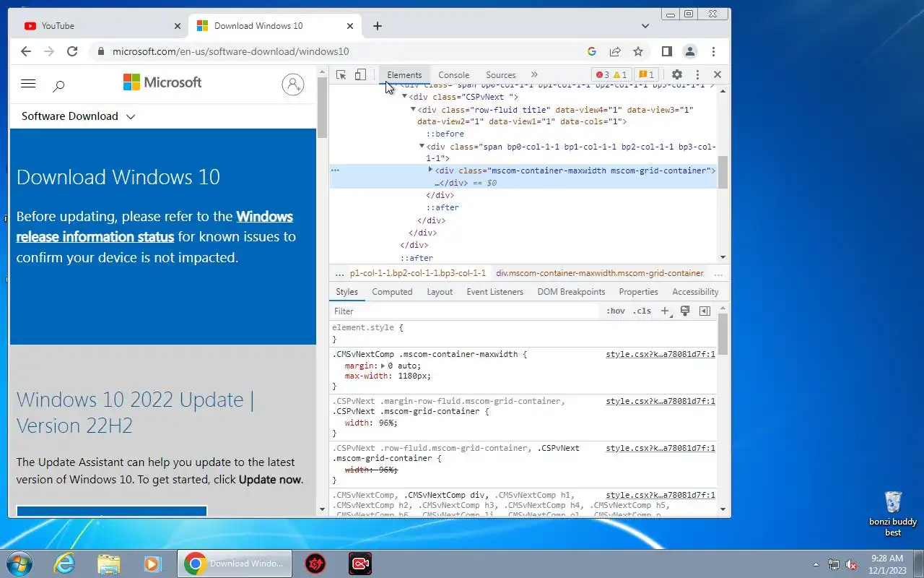Open a new browser tab
The height and width of the screenshot is (578, 924).
click(x=377, y=26)
